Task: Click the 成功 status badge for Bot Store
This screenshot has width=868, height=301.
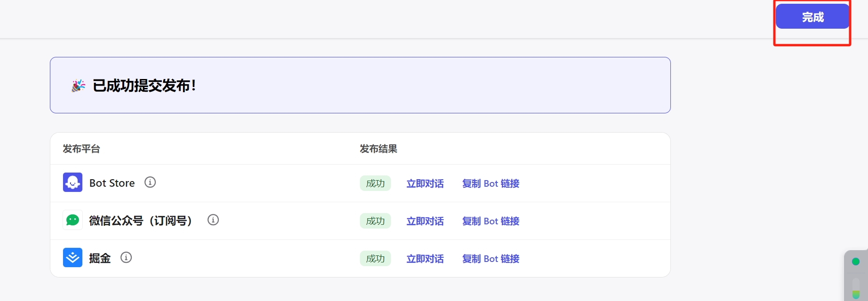Action: point(375,183)
